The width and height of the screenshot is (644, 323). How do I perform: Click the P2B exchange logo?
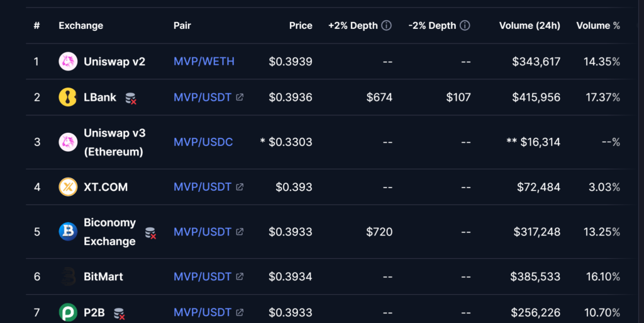(68, 312)
